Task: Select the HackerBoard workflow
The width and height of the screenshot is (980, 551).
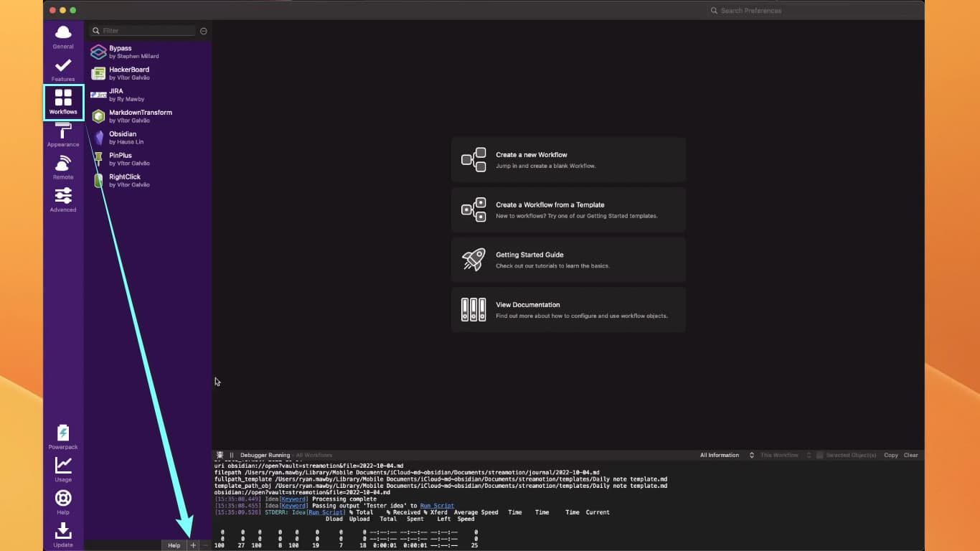Action: pyautogui.click(x=149, y=73)
